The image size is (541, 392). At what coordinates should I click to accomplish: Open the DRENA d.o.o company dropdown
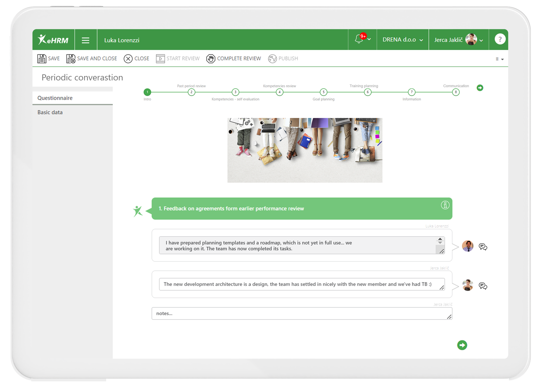[x=402, y=40]
